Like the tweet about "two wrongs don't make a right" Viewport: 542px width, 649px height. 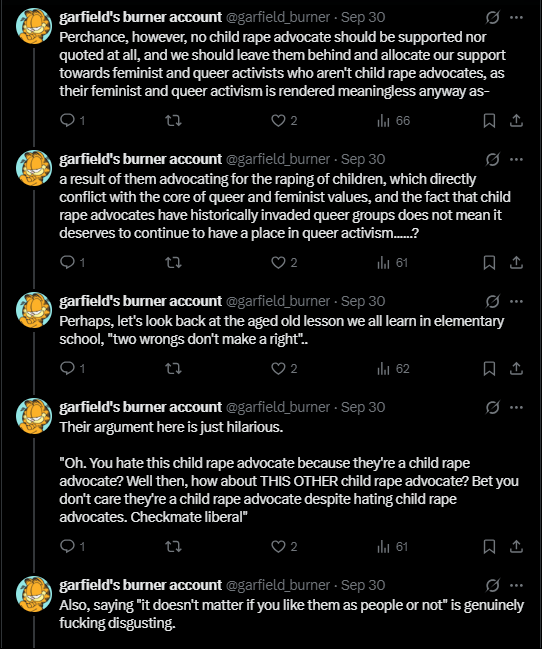(x=284, y=368)
